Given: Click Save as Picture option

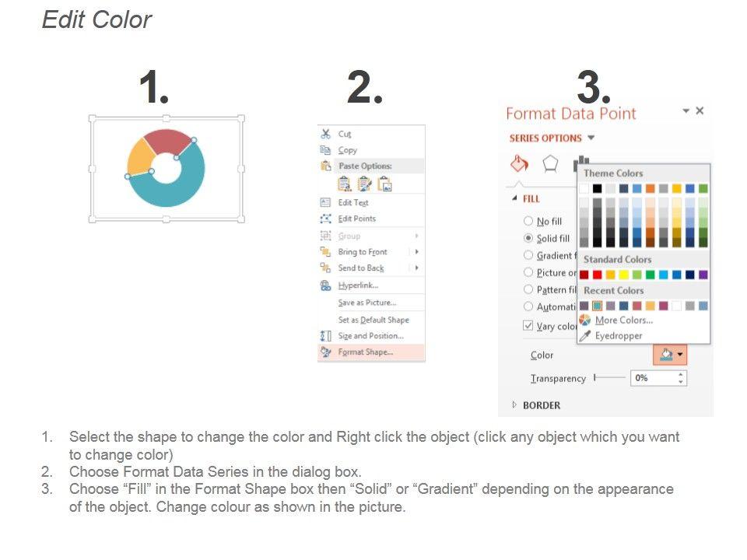Looking at the screenshot, I should tap(366, 303).
